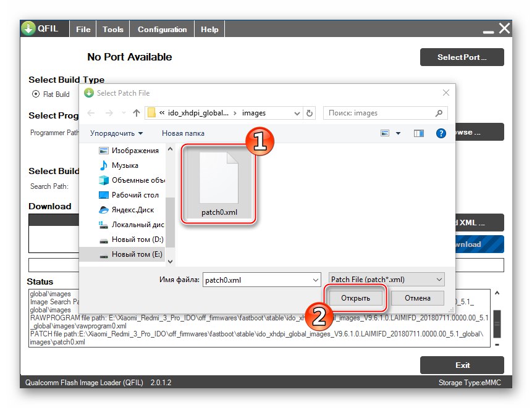Open the File menu
The height and width of the screenshot is (408, 532).
(x=83, y=29)
